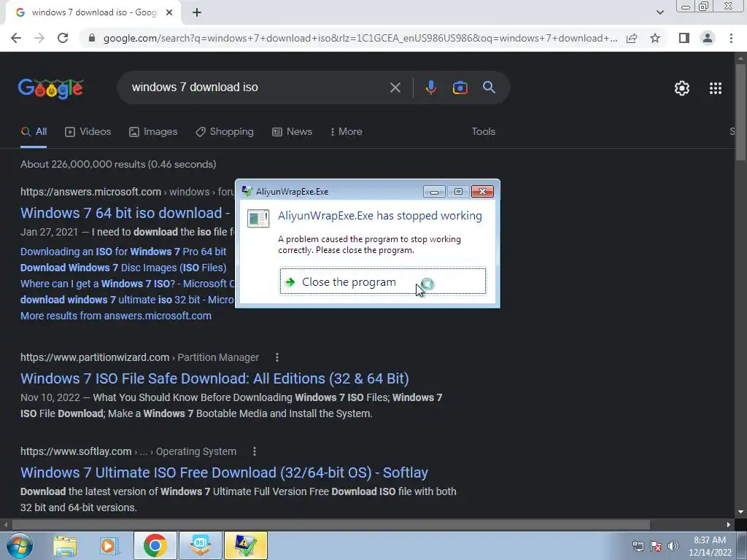Select the All results tab
This screenshot has height=560, width=747.
tap(34, 132)
